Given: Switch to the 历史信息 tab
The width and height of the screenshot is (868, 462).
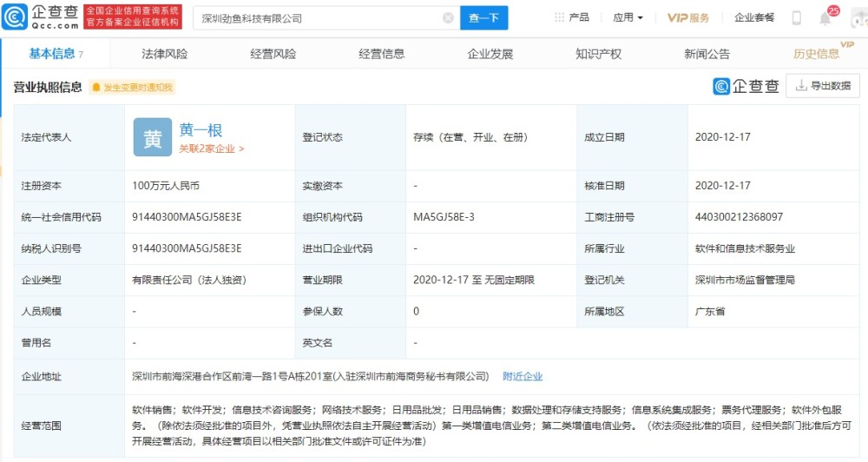Looking at the screenshot, I should coord(816,54).
